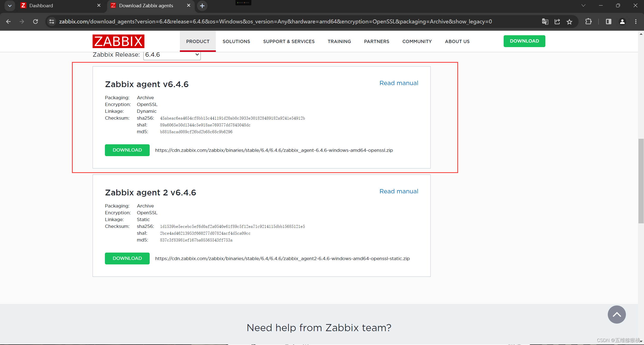Share this page icon
The width and height of the screenshot is (644, 345).
click(x=557, y=22)
